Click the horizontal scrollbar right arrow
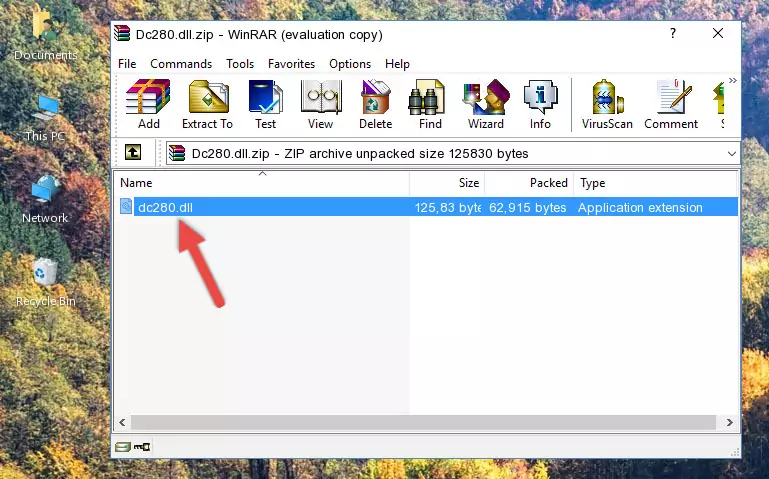 pos(729,422)
